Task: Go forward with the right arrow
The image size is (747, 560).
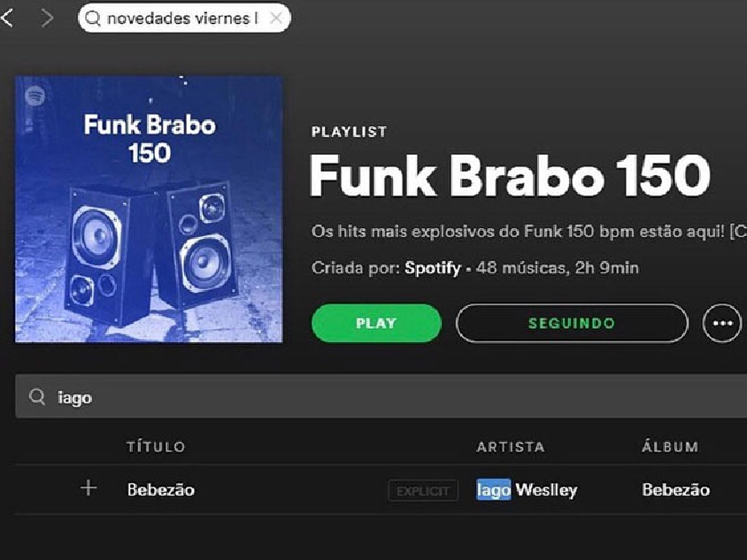Action: coord(47,18)
